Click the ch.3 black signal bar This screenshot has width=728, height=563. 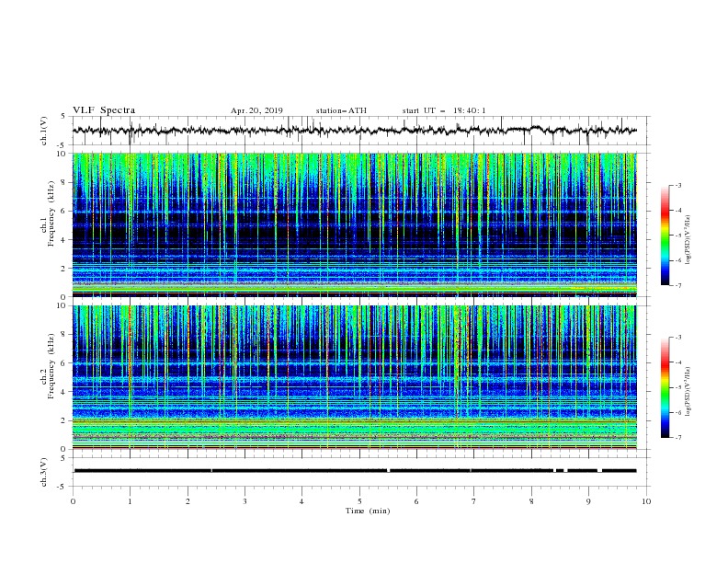click(355, 471)
